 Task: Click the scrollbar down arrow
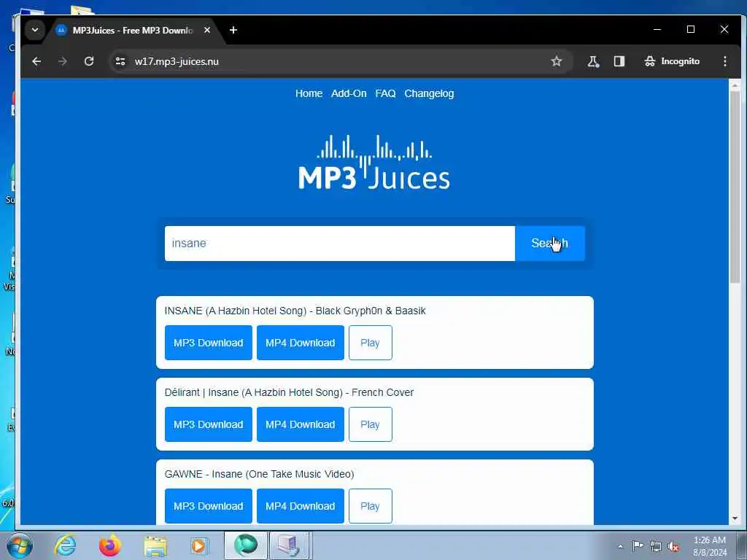(x=735, y=518)
